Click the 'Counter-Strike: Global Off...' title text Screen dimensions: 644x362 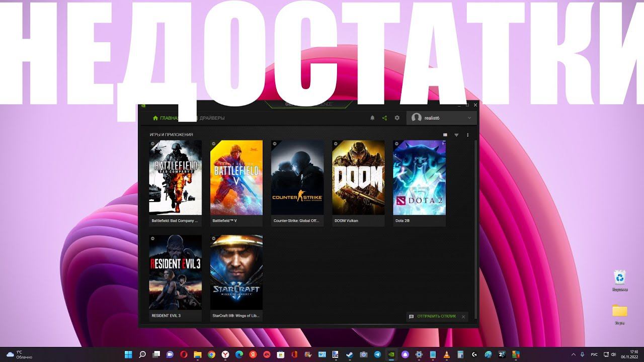pos(296,221)
